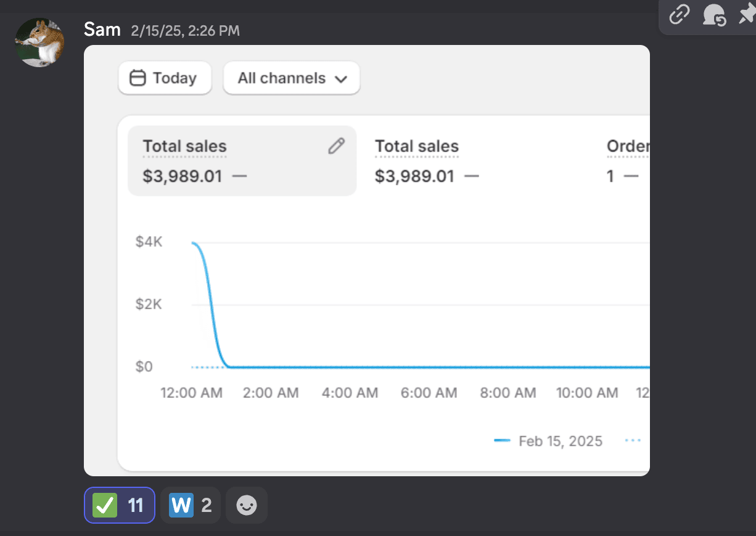Open Sam's squirrel avatar profile

click(39, 42)
